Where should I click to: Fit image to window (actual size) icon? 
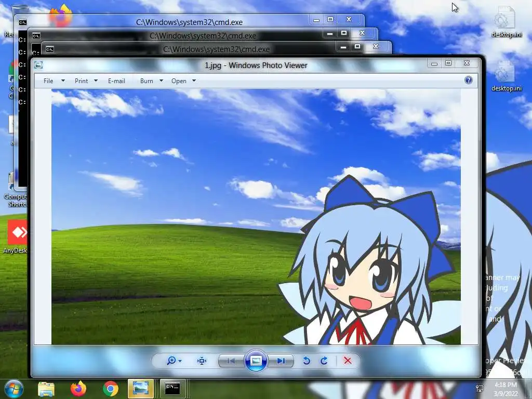click(202, 361)
